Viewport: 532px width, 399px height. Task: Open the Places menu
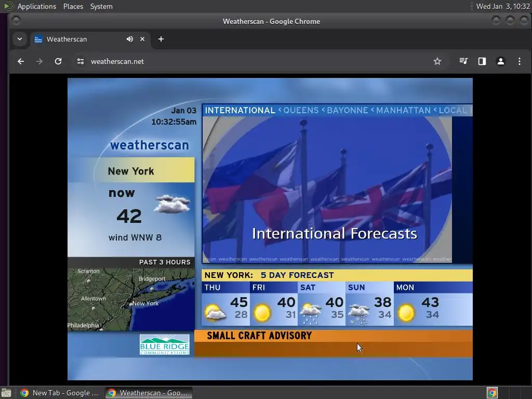(73, 6)
